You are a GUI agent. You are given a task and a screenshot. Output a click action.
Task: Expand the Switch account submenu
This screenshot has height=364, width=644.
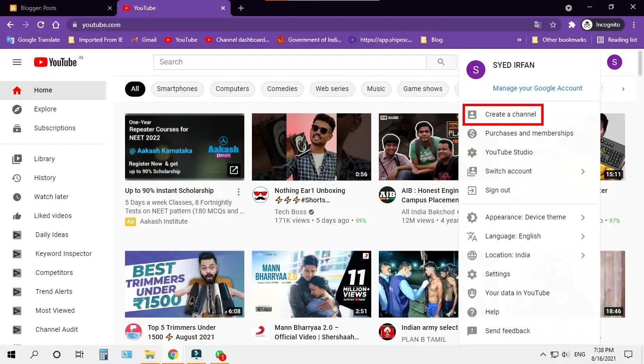tap(583, 172)
